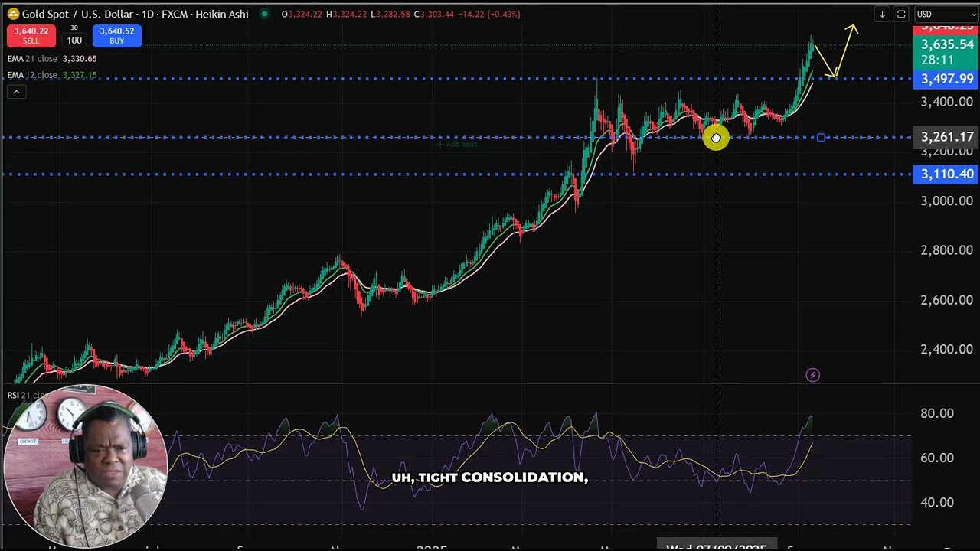Select the EMA 21 close indicator legend

click(31, 59)
